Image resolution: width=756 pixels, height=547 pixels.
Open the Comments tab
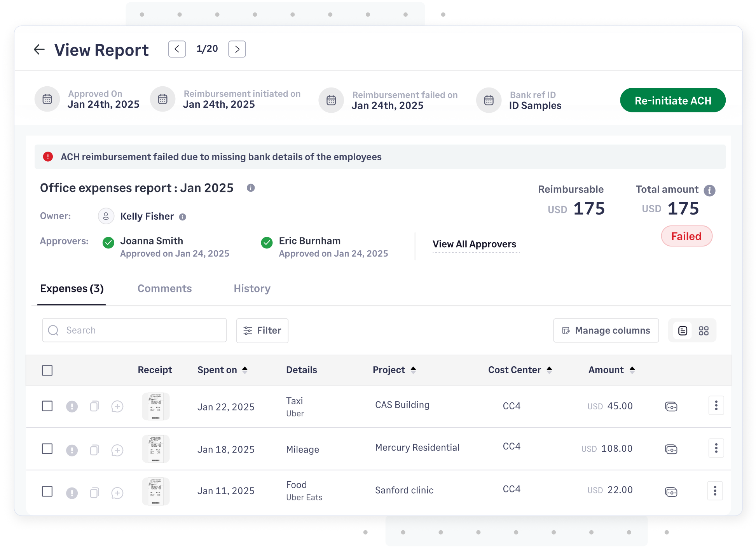coord(164,288)
